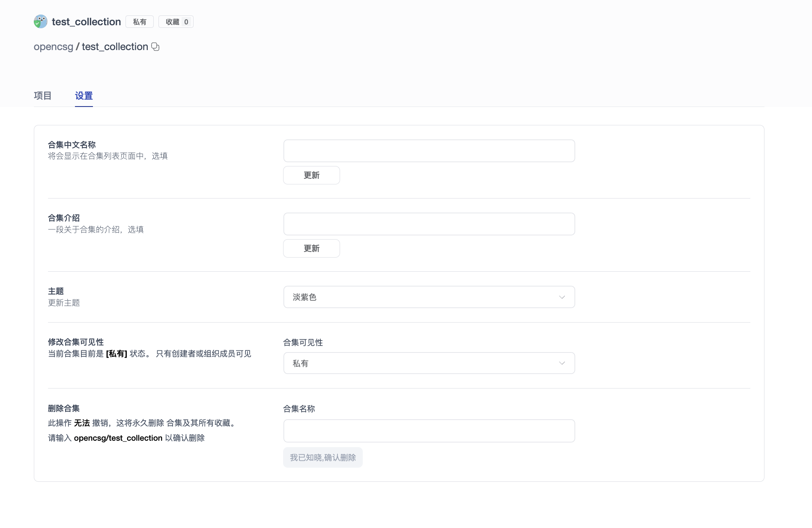Screen dimensions: 812x528
Task: Click the chevron on the 私有 visibility dropdown
Action: point(562,363)
